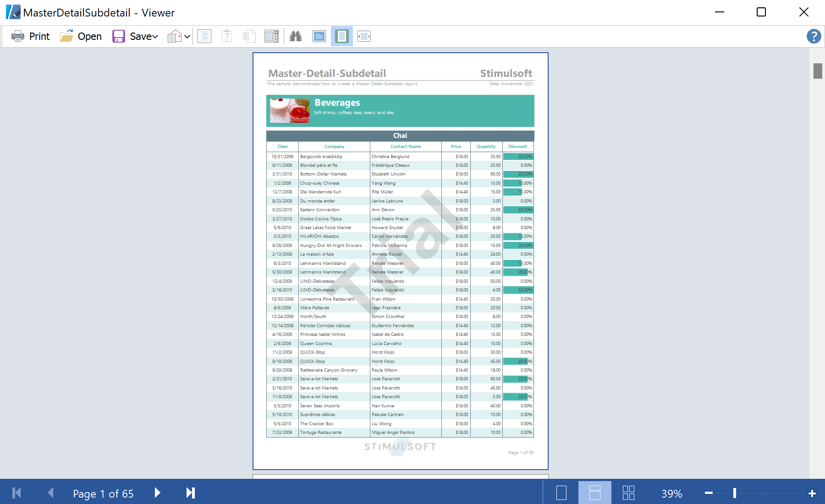Select the Page Width fit icon
Screen dimensions: 825x504
click(364, 36)
